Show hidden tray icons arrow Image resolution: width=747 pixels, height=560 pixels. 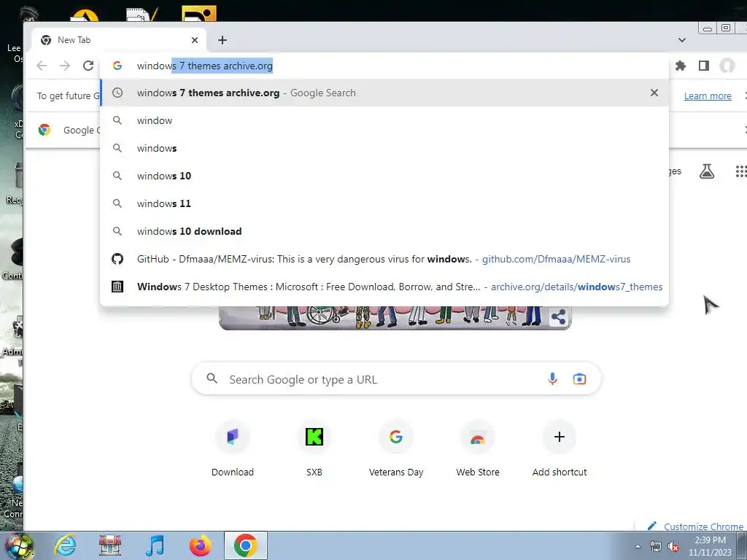coord(638,547)
